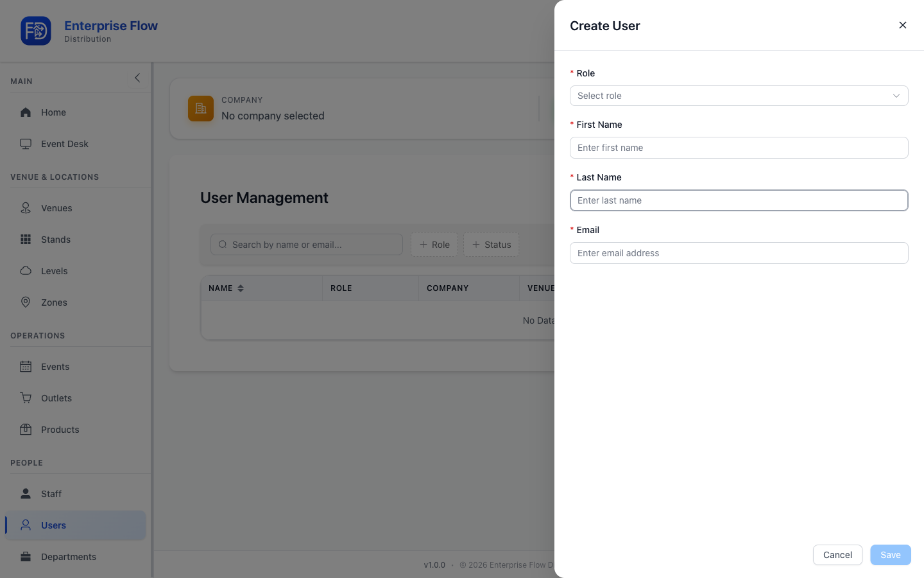Navigate to Stands section
924x578 pixels.
click(x=76, y=240)
